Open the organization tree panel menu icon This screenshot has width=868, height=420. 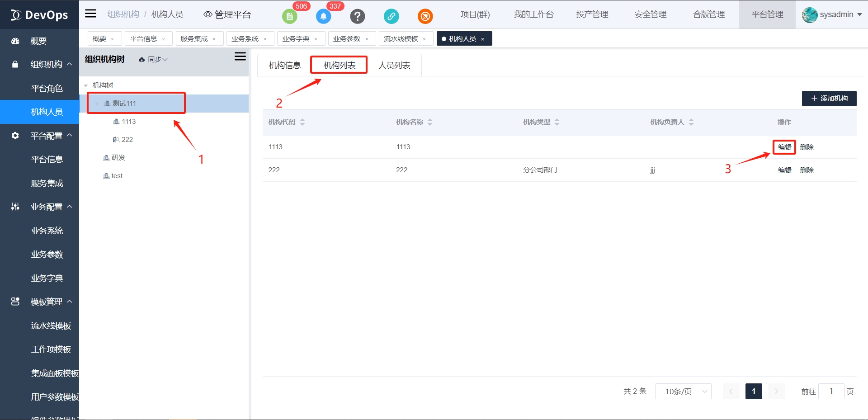[x=240, y=57]
